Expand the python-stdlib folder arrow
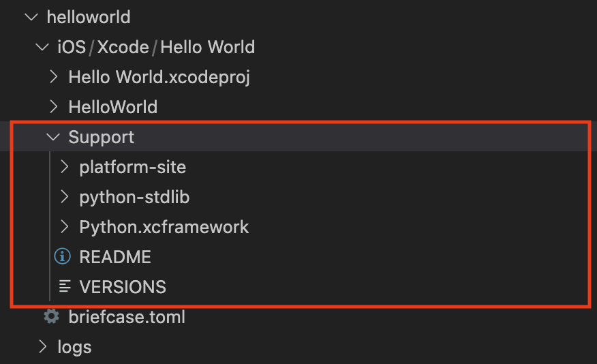The height and width of the screenshot is (364, 597). pos(64,197)
